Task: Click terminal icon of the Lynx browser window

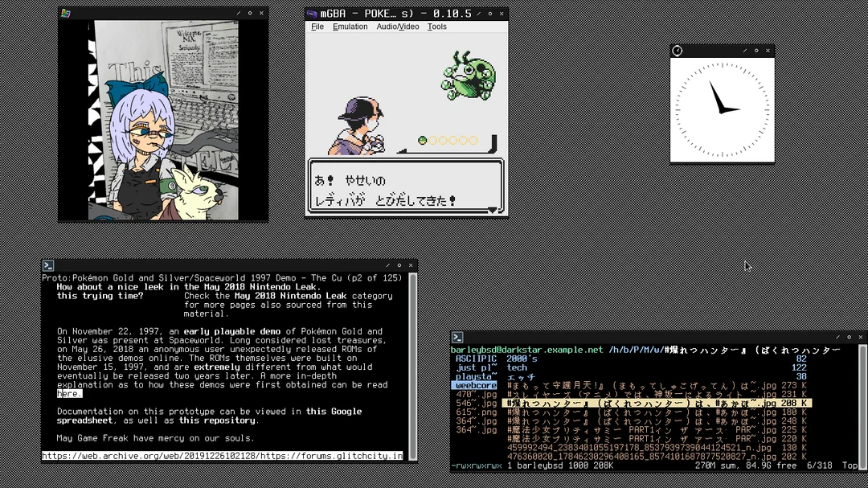Action: (48, 265)
